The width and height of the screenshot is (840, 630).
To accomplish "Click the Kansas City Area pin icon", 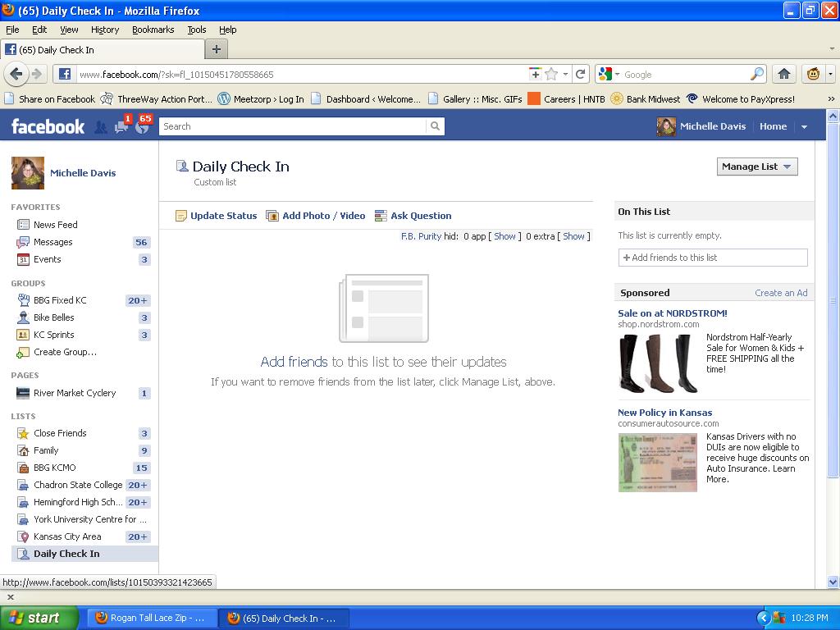I will [23, 536].
